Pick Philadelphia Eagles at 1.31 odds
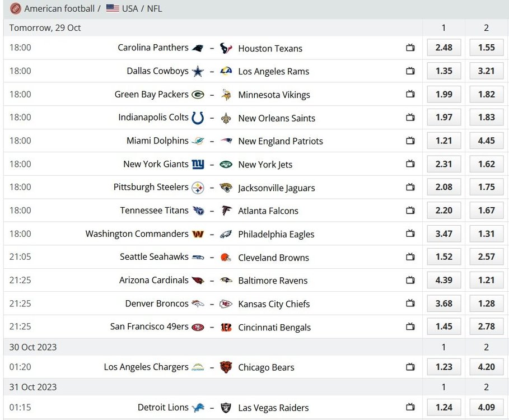 click(x=486, y=234)
